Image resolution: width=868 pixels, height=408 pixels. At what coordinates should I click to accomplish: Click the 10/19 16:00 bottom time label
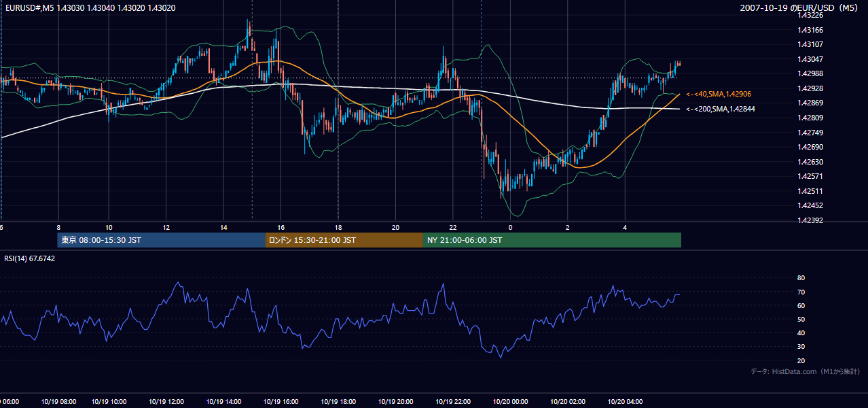tap(281, 402)
